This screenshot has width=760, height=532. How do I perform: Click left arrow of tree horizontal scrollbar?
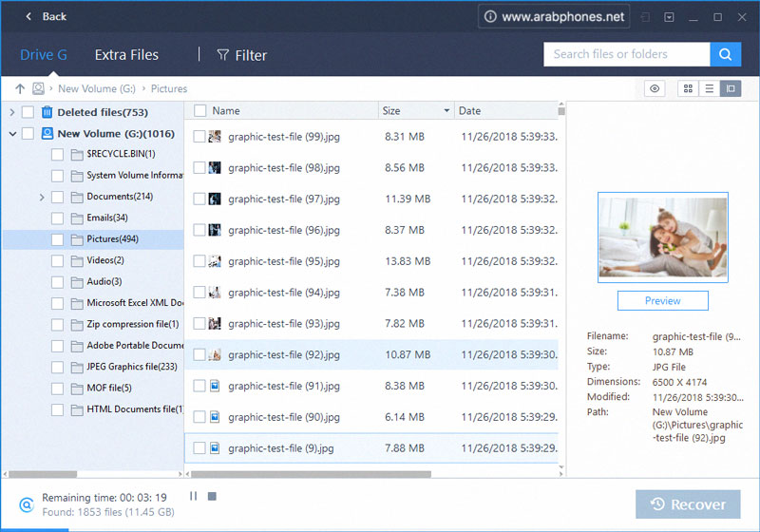(x=5, y=474)
